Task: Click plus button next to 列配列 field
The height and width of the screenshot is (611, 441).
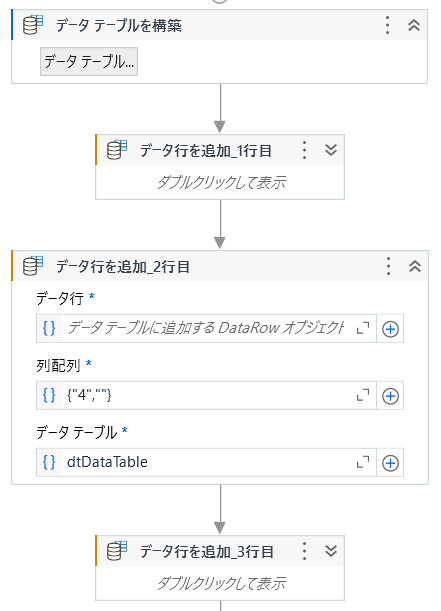Action: pos(390,396)
